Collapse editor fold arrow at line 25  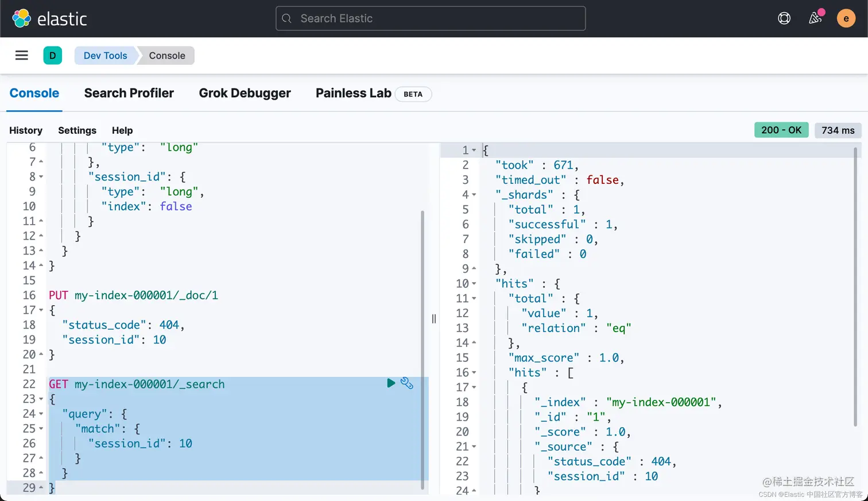(x=41, y=429)
